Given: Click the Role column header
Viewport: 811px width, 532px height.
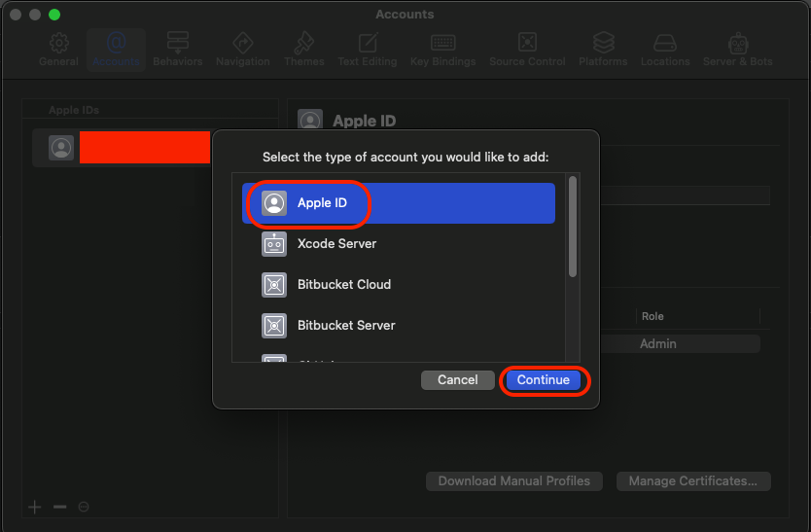Looking at the screenshot, I should coord(652,316).
